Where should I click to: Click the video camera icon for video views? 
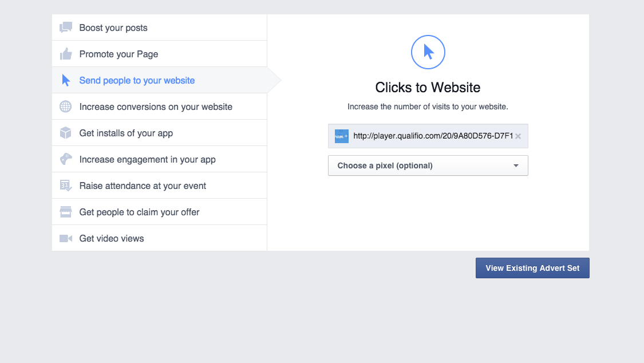(x=66, y=238)
